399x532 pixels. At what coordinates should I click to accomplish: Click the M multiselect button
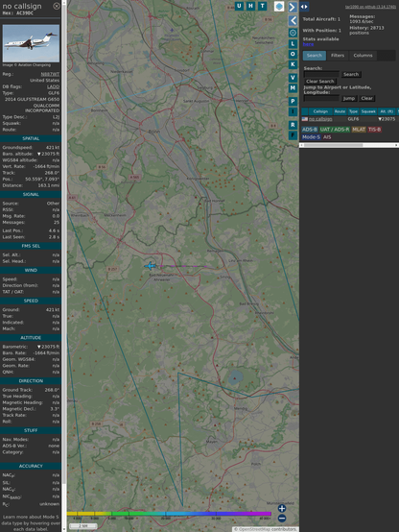pyautogui.click(x=293, y=88)
